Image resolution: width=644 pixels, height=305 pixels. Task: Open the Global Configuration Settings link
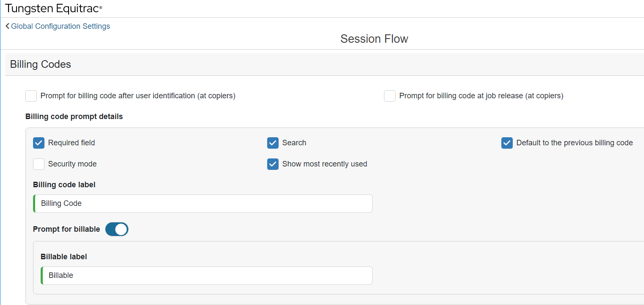61,26
